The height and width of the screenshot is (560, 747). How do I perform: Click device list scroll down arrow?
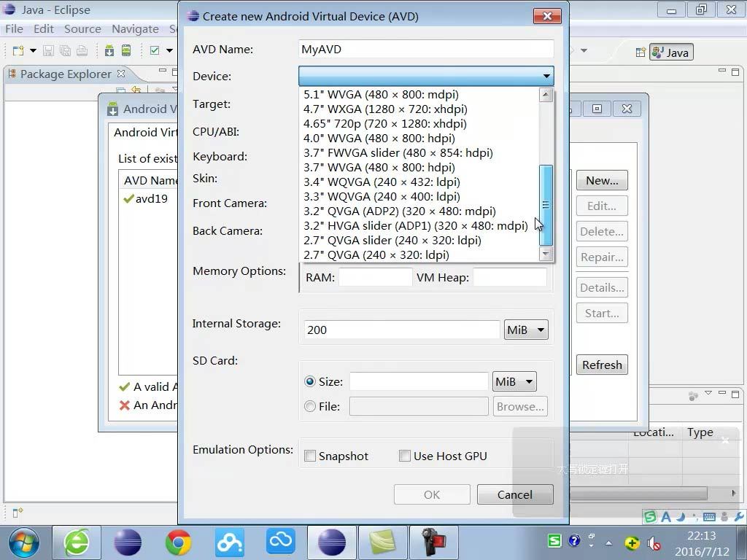546,253
